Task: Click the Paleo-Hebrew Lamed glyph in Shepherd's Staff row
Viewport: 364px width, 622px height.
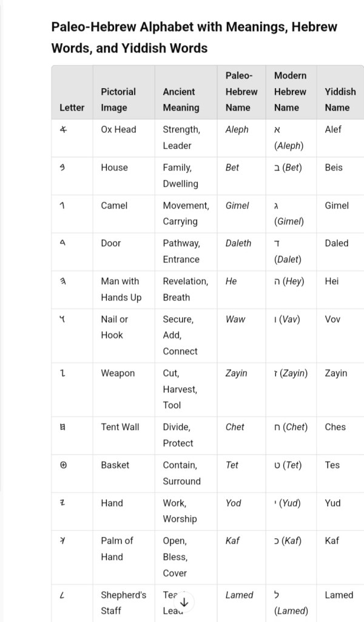Action: pos(62,595)
